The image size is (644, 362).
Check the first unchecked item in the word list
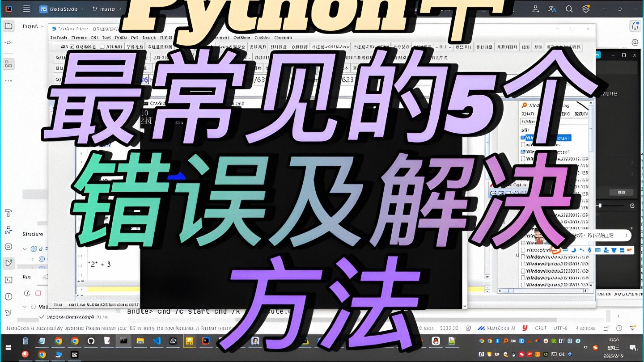click(x=523, y=145)
